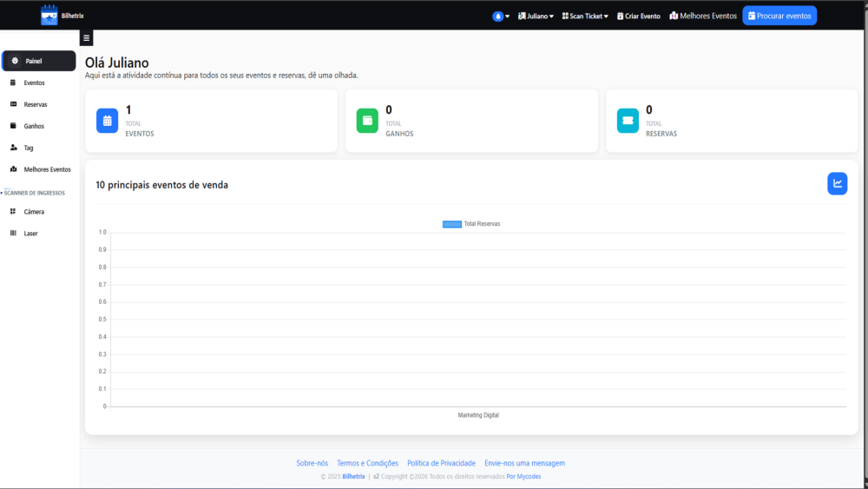Toggle the sidebar with hamburger icon
The image size is (868, 489).
coord(86,38)
